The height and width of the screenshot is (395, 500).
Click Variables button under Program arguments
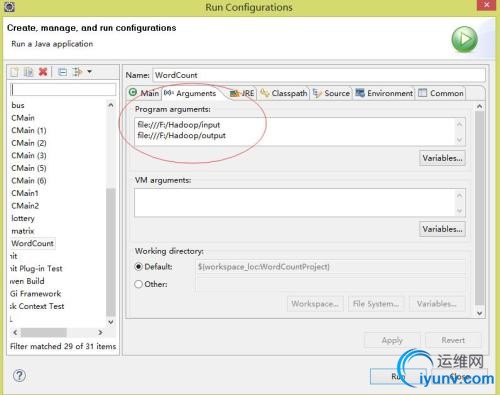click(442, 158)
